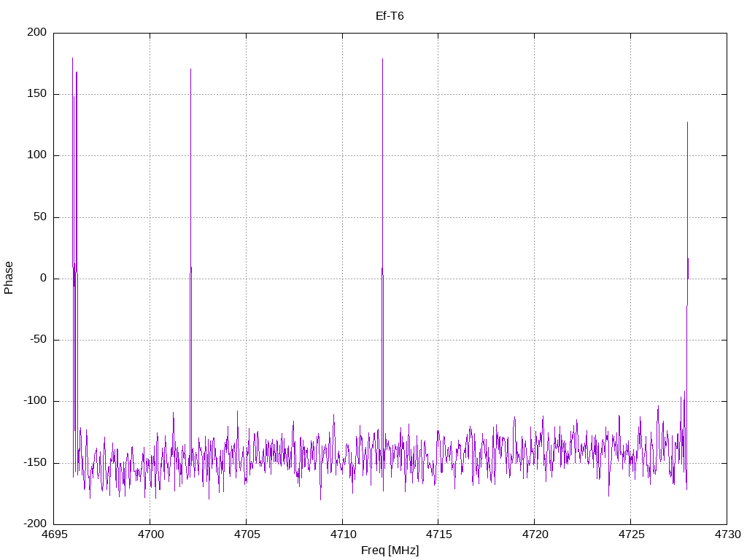The image size is (747, 560).
Task: Click the 4710 x-axis tick label
Action: [342, 534]
